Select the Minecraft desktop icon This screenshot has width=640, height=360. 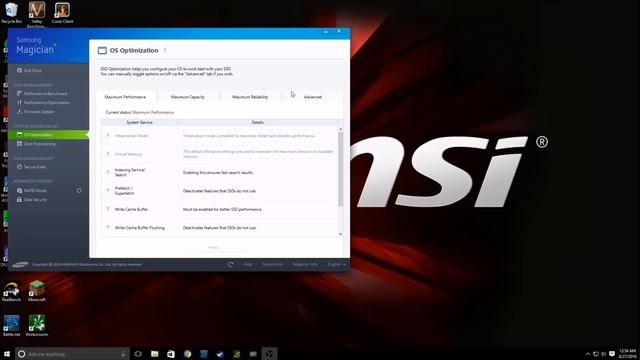(37, 291)
